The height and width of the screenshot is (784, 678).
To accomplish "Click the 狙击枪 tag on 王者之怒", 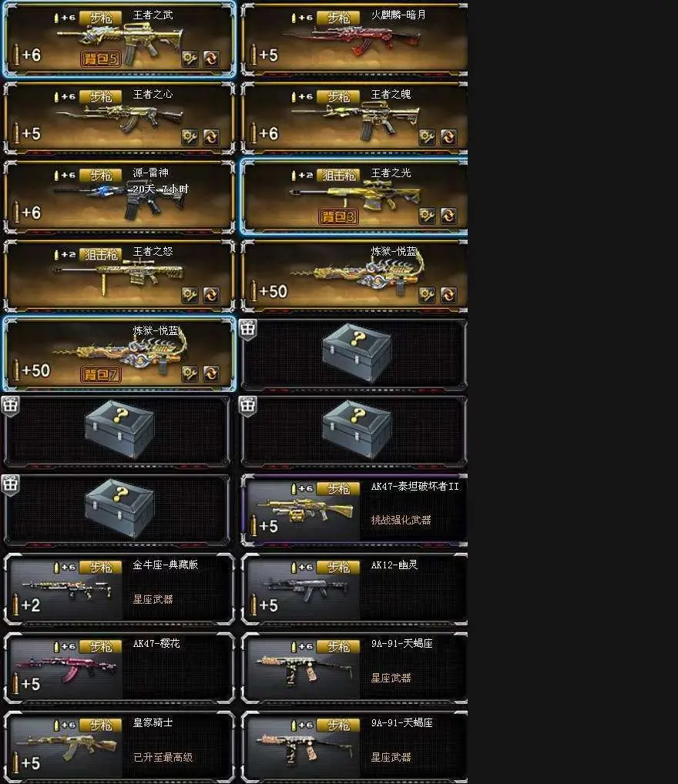I will [x=101, y=255].
